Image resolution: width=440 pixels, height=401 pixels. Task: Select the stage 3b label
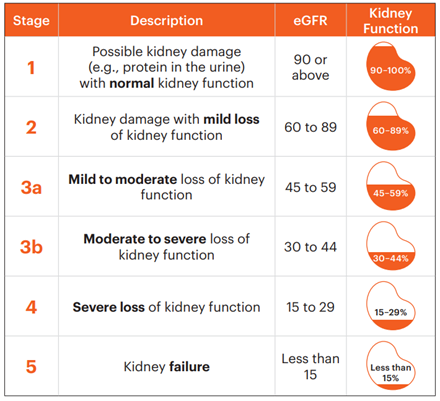tap(31, 247)
